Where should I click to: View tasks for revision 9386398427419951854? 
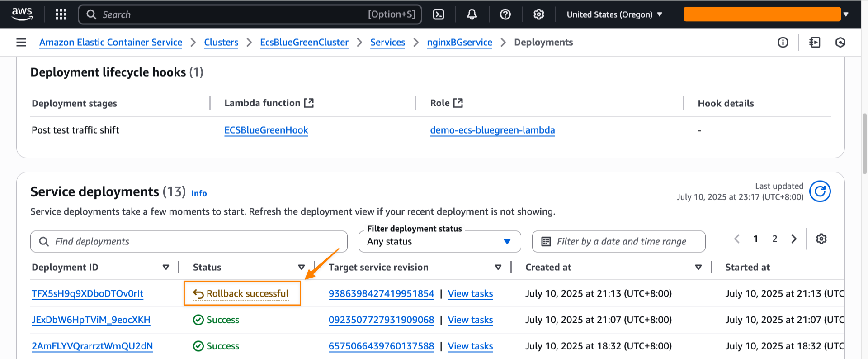(x=470, y=293)
